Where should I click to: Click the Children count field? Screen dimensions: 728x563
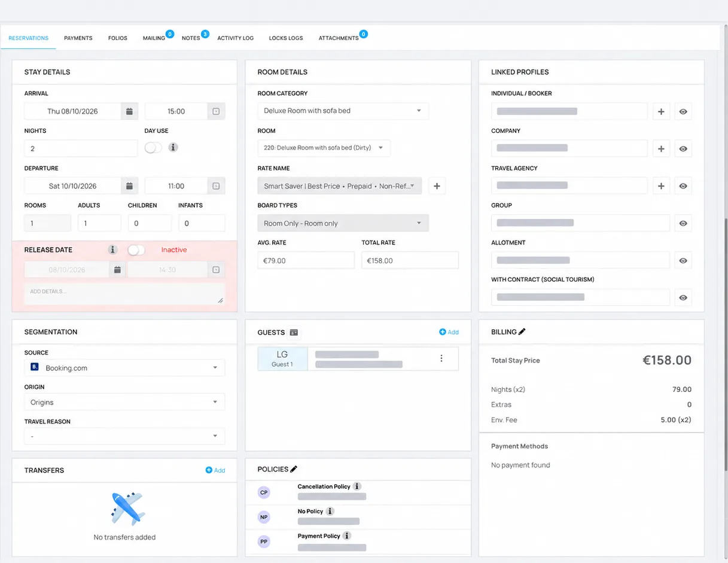(x=150, y=223)
